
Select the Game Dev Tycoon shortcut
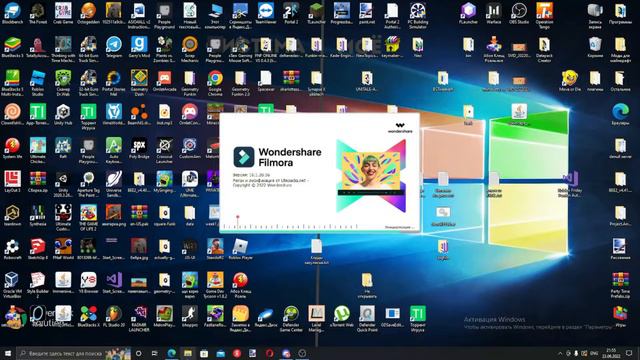[x=215, y=285]
